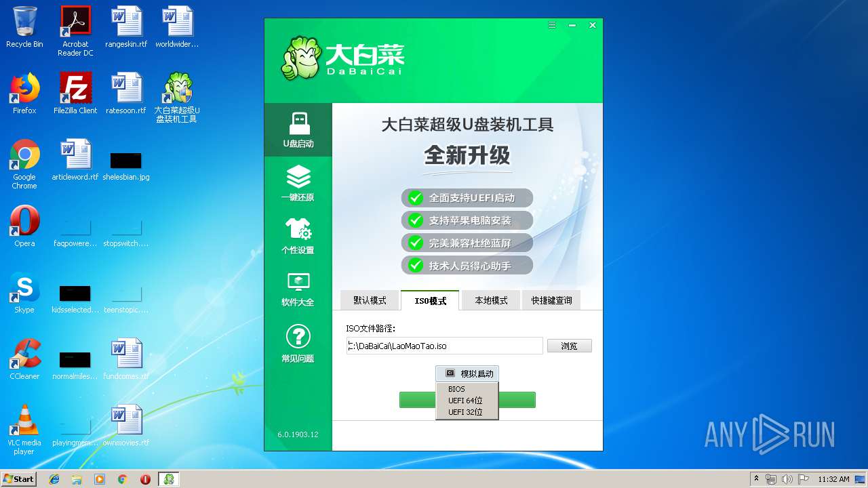Image resolution: width=868 pixels, height=488 pixels.
Task: Open the Recycle Bin desktop icon
Action: (24, 27)
